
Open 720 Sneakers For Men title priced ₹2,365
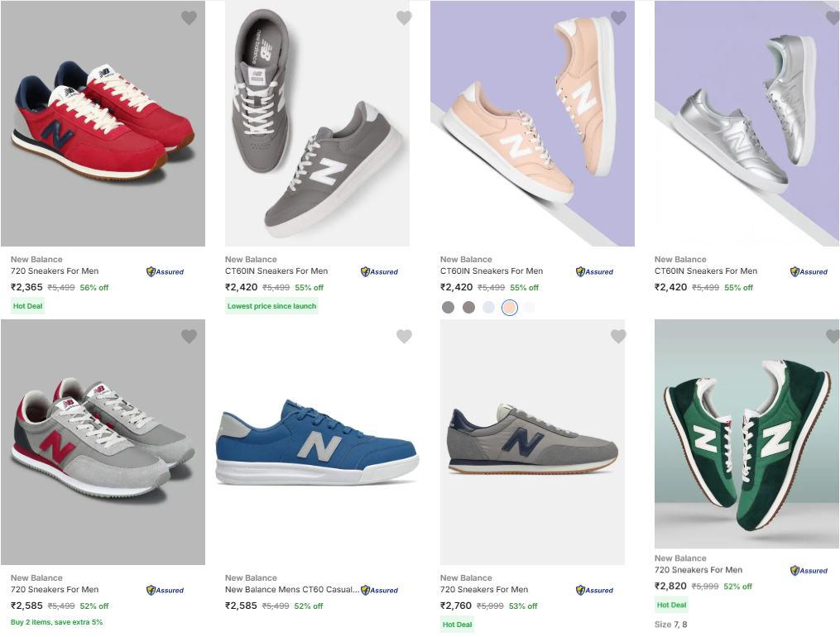tap(55, 271)
